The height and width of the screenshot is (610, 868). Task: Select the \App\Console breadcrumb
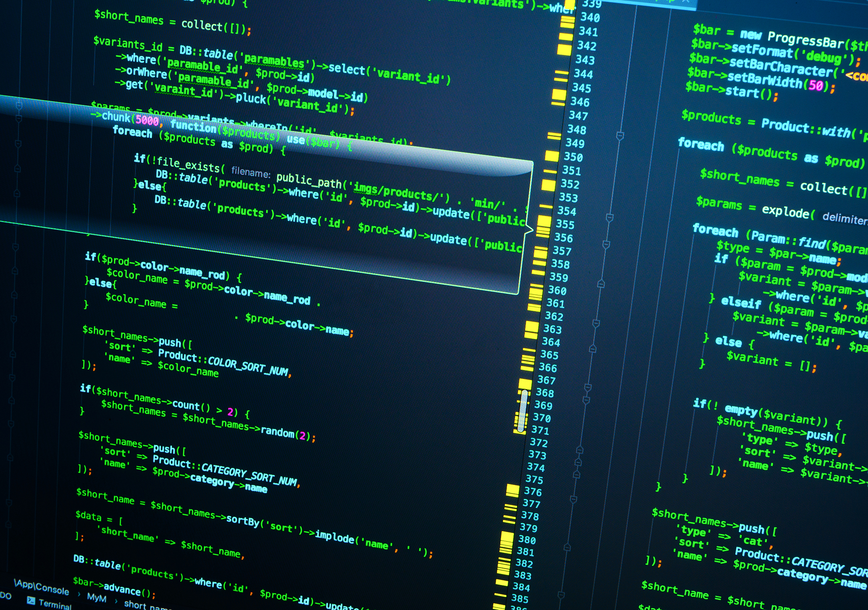click(x=42, y=587)
